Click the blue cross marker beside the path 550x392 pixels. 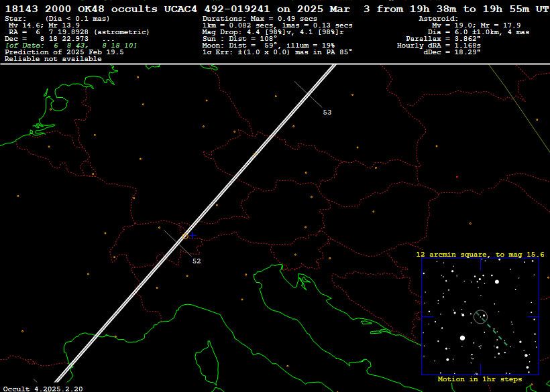tap(193, 236)
